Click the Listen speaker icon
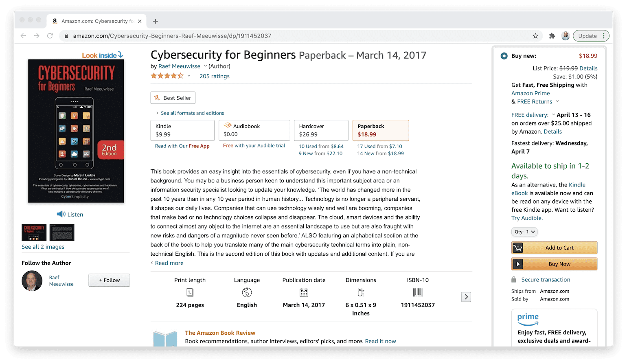 61,214
